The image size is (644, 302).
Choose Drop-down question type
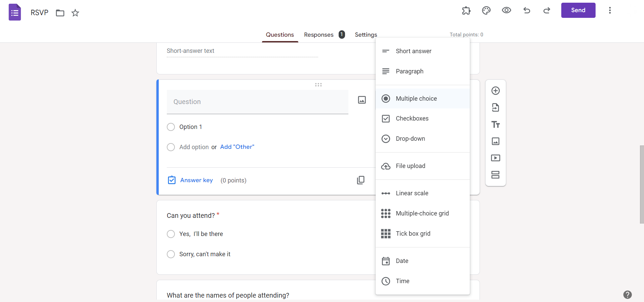pyautogui.click(x=410, y=139)
